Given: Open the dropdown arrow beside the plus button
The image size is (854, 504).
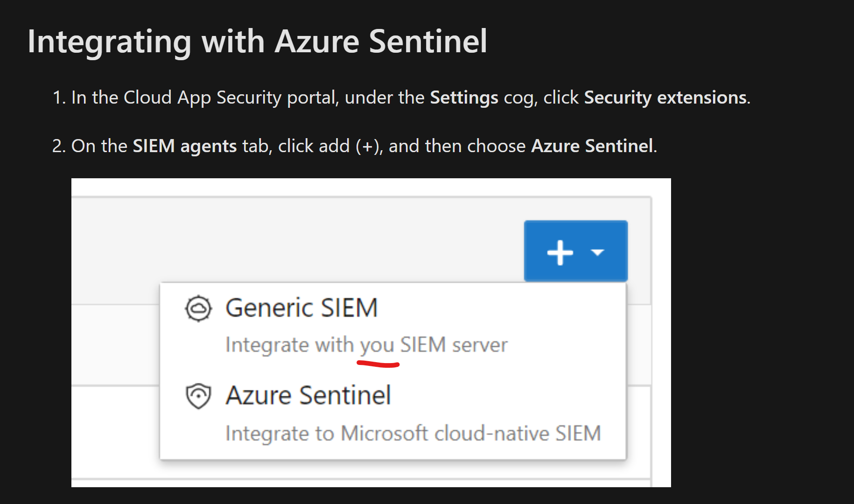Looking at the screenshot, I should click(598, 252).
